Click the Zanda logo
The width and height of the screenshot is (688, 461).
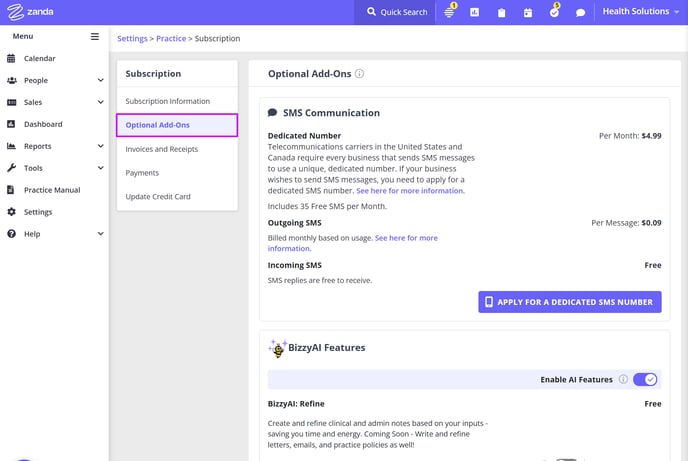click(30, 12)
